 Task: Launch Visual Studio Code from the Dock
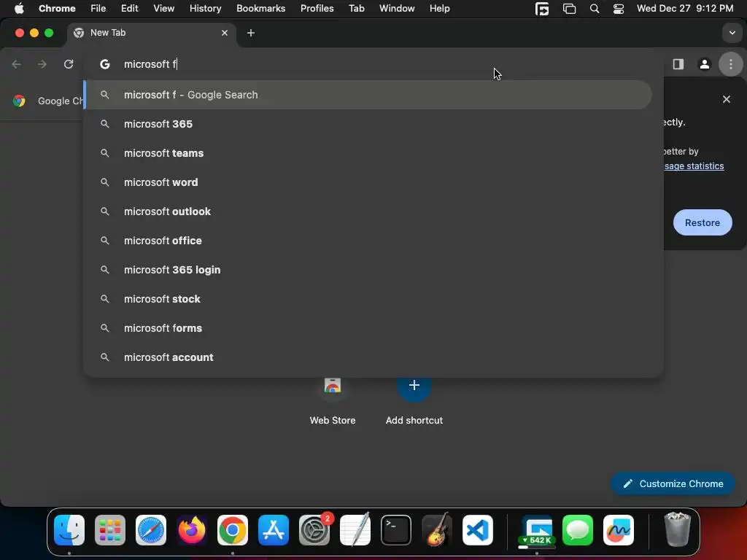478,530
